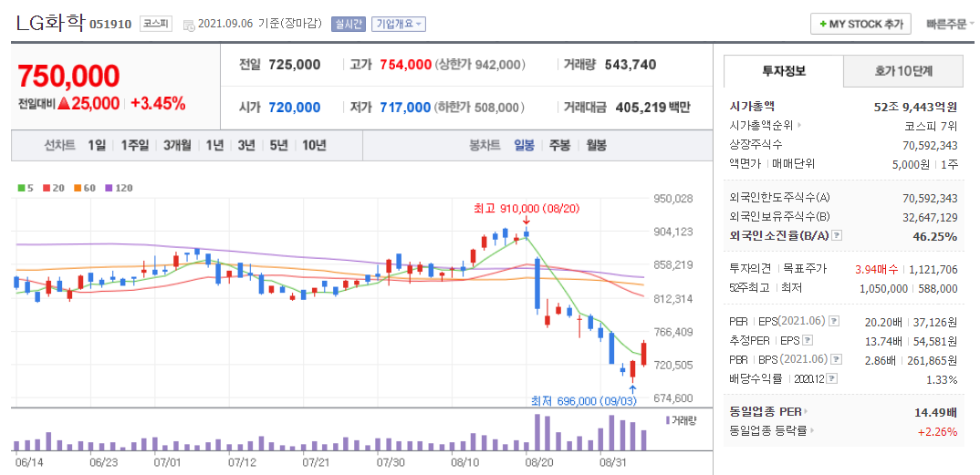
Task: Click the 하한가 508,000 text
Action: [479, 108]
